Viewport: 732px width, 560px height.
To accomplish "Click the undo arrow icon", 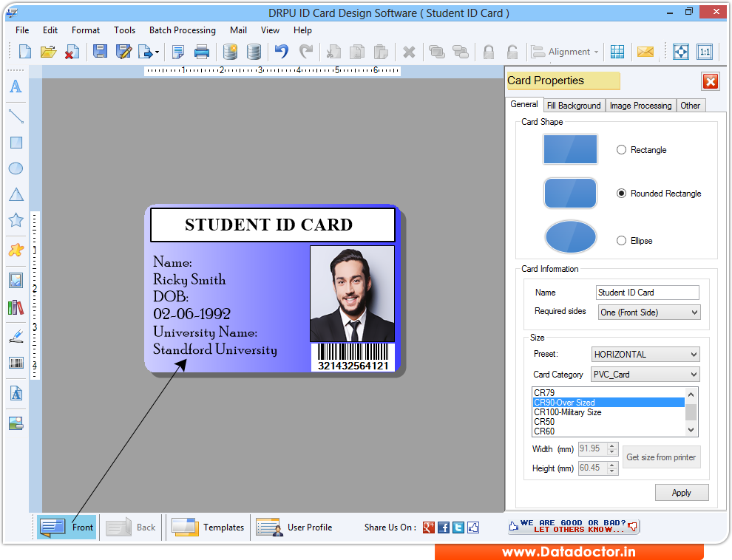I will pos(282,51).
